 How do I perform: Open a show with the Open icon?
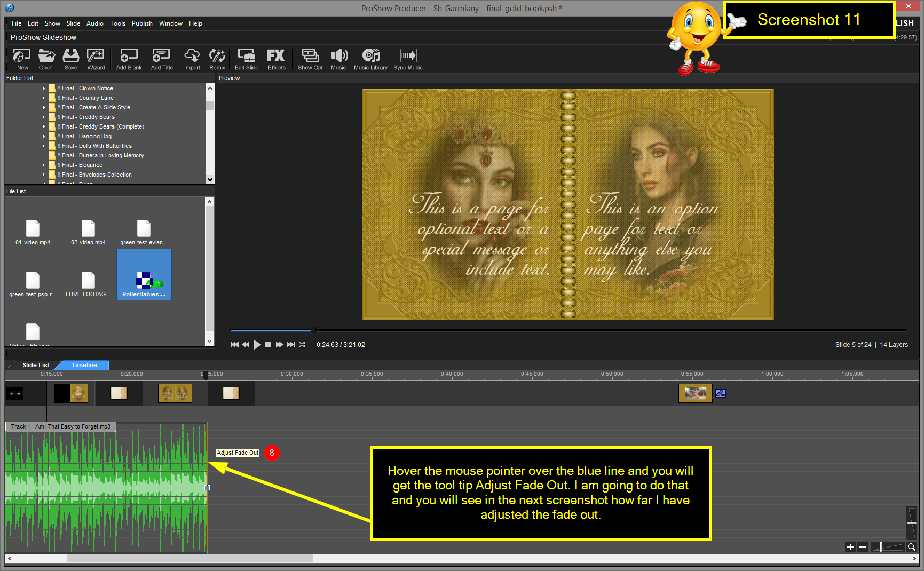[46, 59]
